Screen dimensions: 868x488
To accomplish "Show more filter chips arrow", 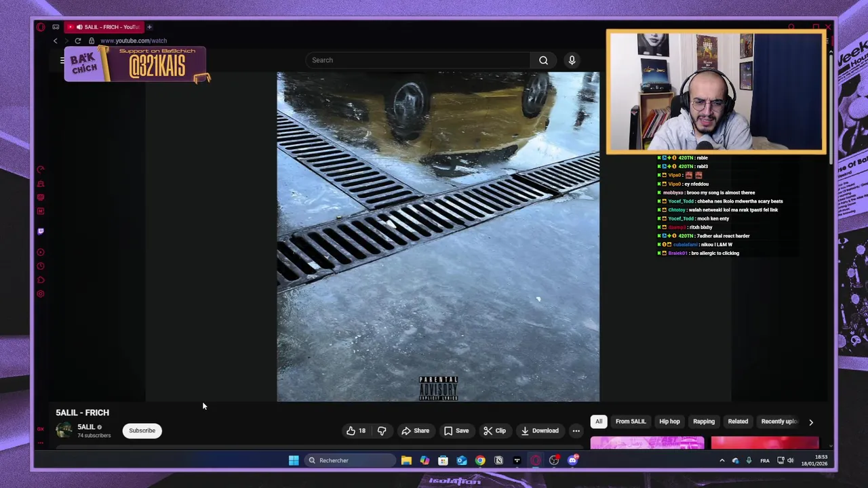I will coord(810,422).
